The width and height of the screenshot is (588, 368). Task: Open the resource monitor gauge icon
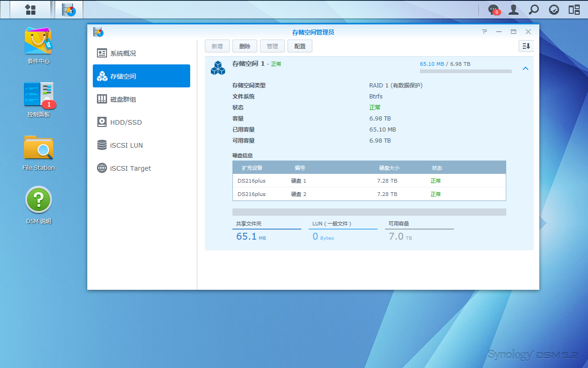click(554, 10)
